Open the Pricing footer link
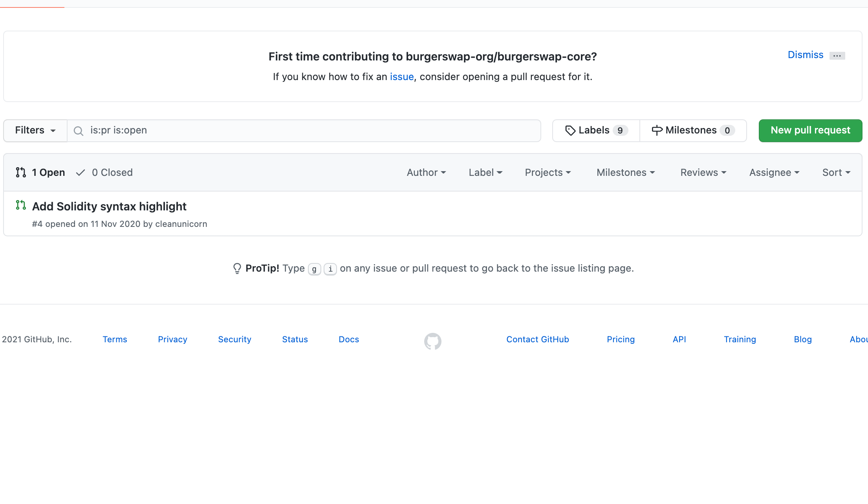 621,340
